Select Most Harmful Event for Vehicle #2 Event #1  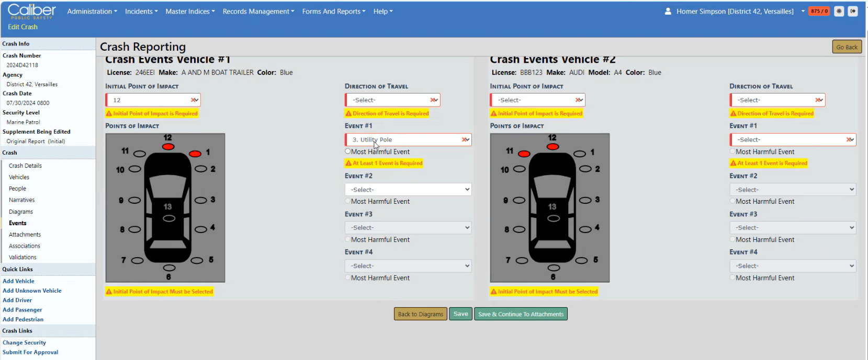(x=732, y=152)
